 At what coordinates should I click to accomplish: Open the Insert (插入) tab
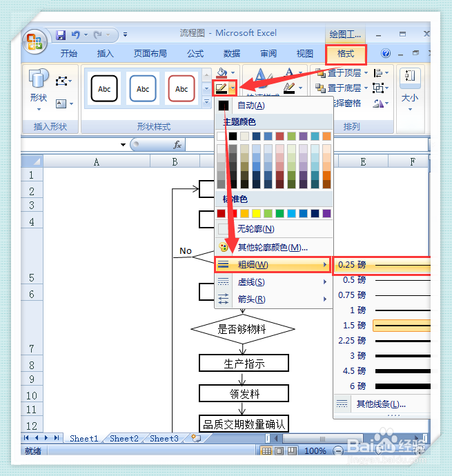106,54
